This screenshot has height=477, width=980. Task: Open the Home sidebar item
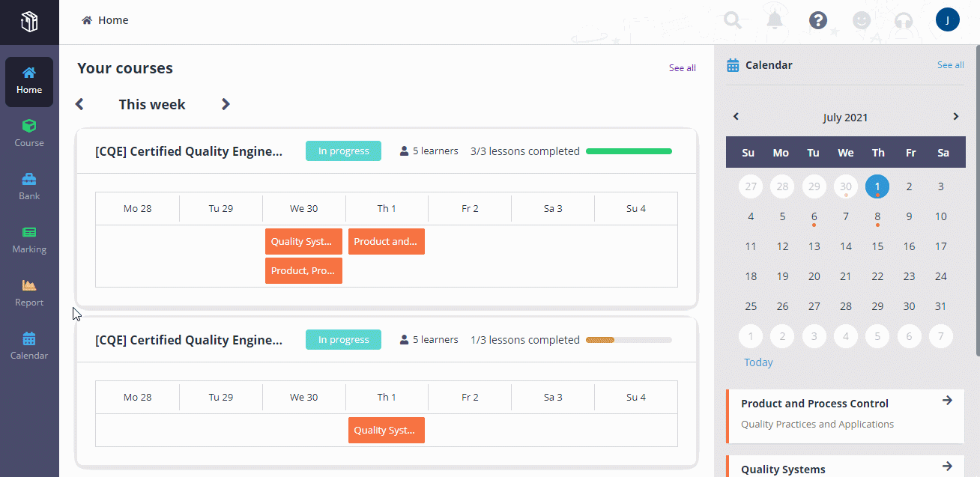(29, 81)
